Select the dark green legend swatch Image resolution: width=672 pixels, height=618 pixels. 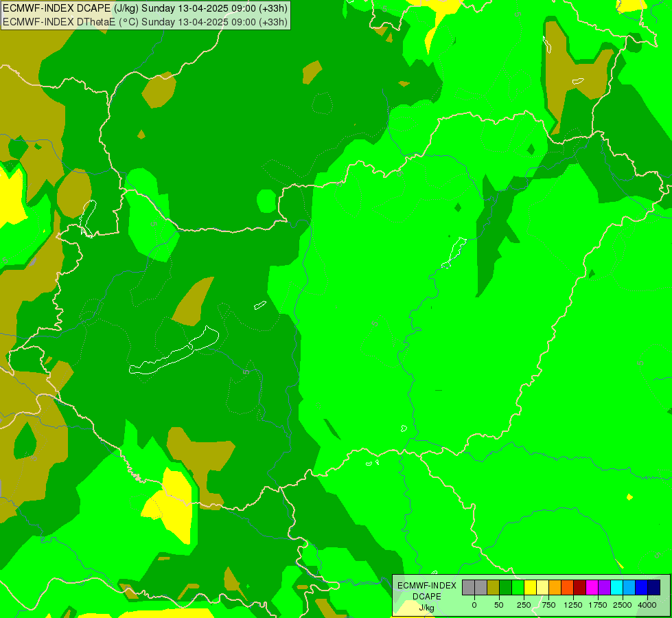tap(505, 588)
